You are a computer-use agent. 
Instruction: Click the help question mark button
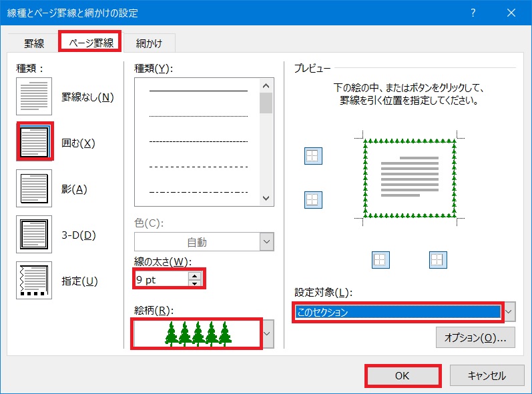(473, 13)
